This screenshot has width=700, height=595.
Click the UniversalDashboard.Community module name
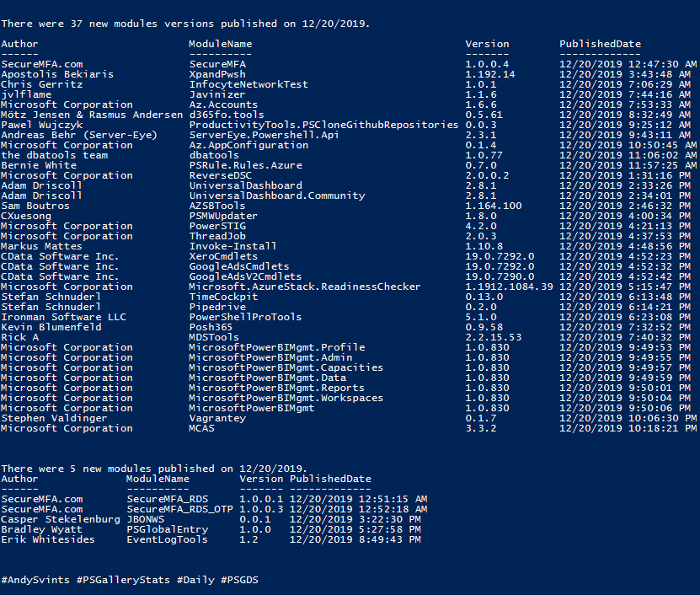pos(277,196)
